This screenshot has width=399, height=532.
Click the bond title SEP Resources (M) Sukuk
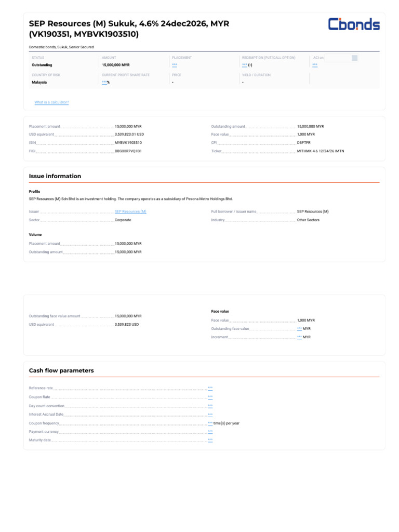tap(129, 29)
